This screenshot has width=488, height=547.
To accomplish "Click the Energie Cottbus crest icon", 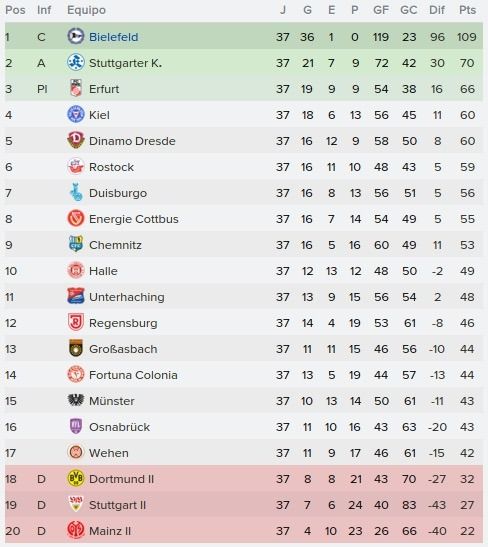I will point(75,218).
